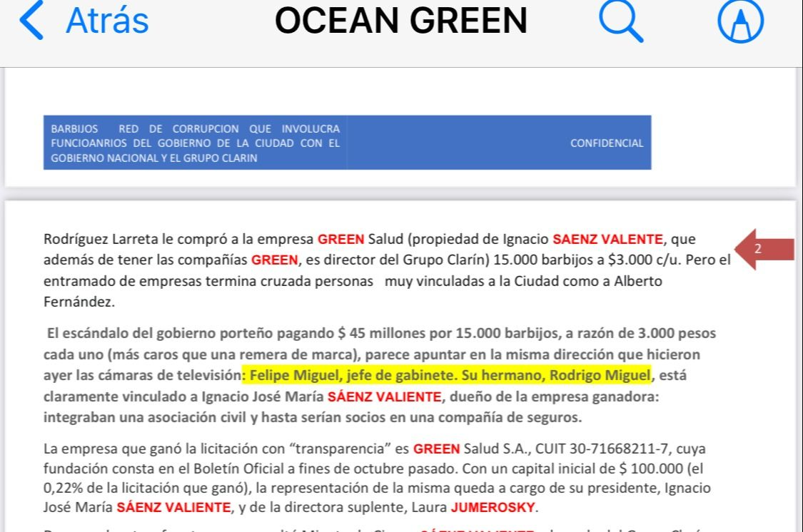Click the amount $ 45 millones
This screenshot has height=532, width=803.
(x=382, y=333)
